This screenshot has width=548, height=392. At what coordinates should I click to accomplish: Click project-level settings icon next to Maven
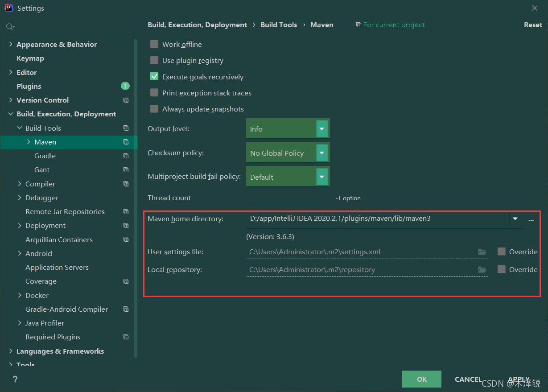point(125,142)
